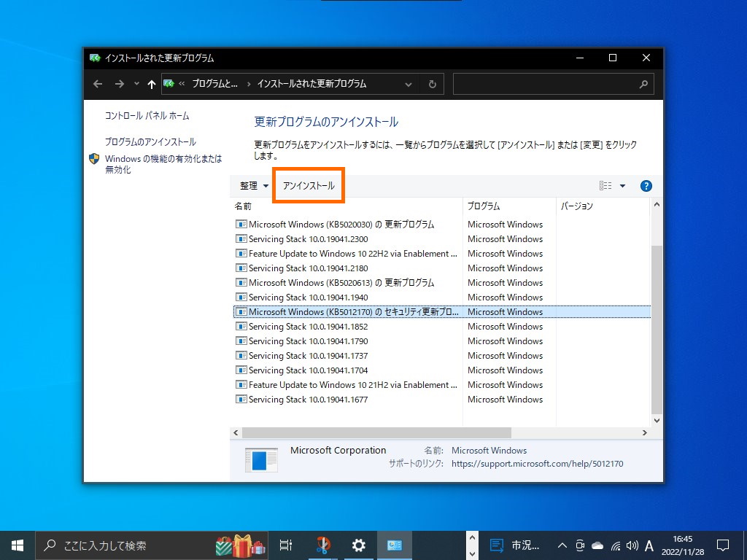Click the アンインストール button
The height and width of the screenshot is (560, 747).
pos(307,185)
